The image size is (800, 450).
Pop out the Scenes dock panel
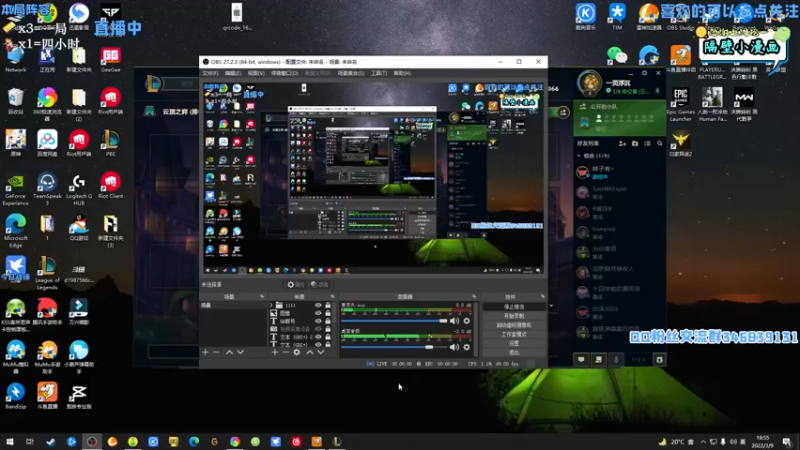pos(262,296)
